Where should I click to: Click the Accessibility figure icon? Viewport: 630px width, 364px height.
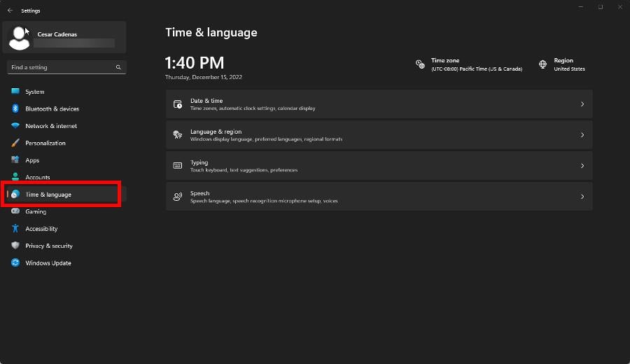pyautogui.click(x=15, y=228)
